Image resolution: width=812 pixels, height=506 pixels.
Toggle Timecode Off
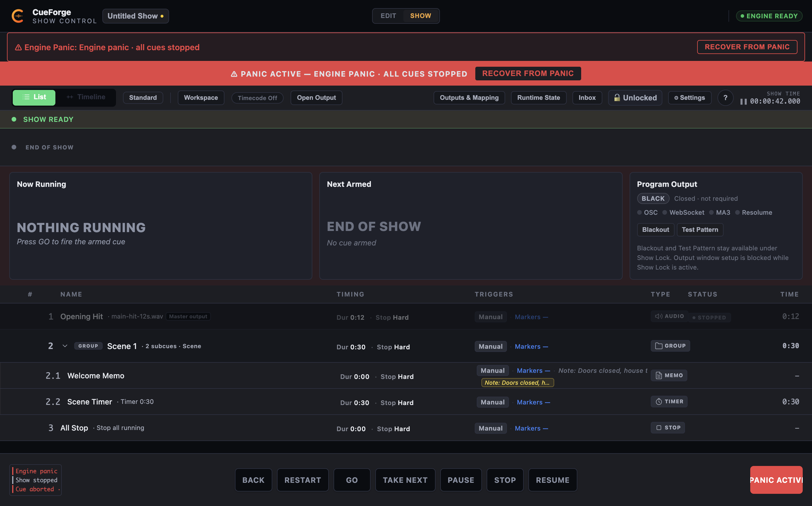point(257,98)
